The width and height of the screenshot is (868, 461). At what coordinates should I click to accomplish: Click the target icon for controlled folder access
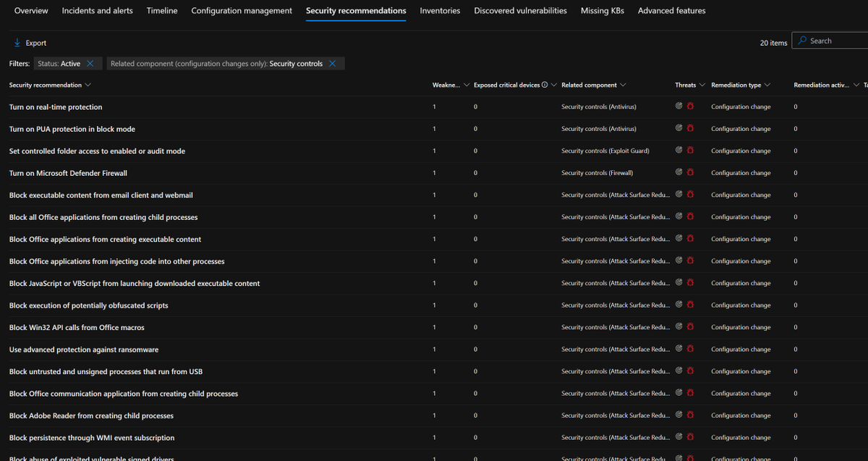point(679,151)
